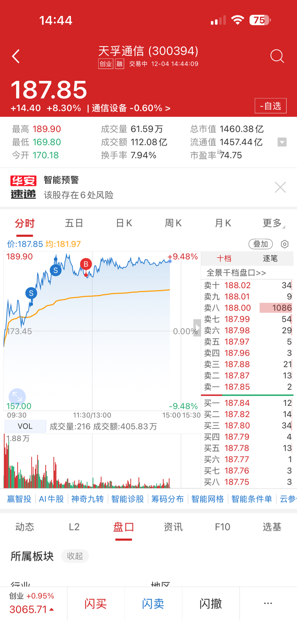Tap the lower blue S marker
The image size is (297, 644).
tap(31, 293)
